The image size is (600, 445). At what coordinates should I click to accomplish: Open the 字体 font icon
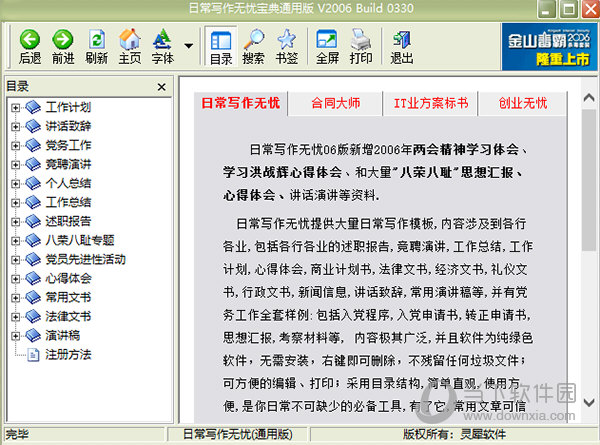pyautogui.click(x=163, y=39)
